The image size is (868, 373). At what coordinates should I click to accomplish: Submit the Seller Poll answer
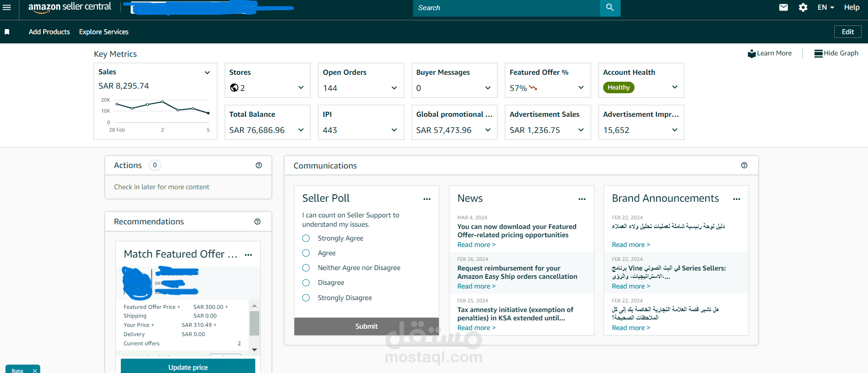point(366,326)
